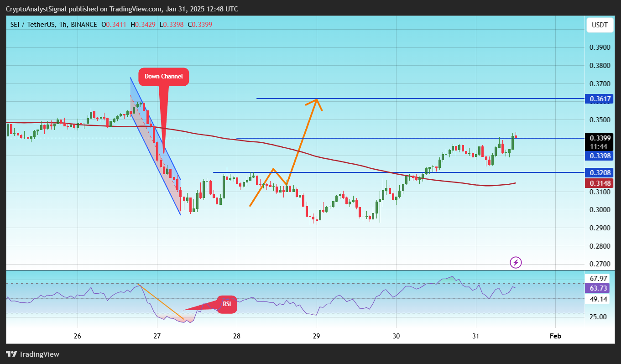Click the 0.2800 price axis label
Image resolution: width=621 pixels, height=364 pixels.
click(600, 246)
